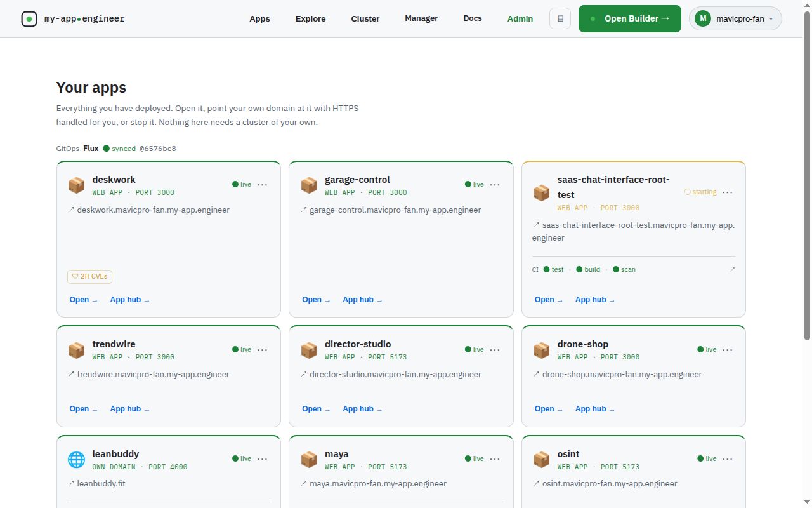Open the Explore nav item
Image resolution: width=812 pixels, height=508 pixels.
[310, 19]
